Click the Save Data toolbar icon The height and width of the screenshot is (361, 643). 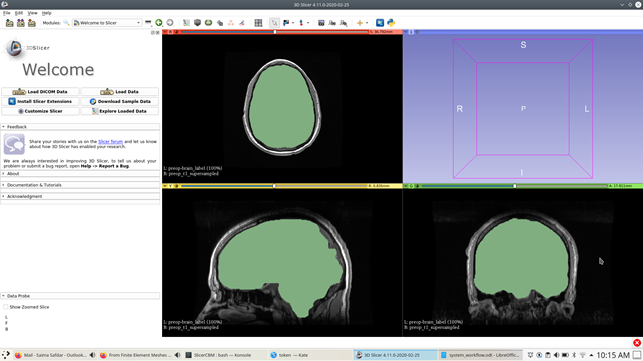32,23
